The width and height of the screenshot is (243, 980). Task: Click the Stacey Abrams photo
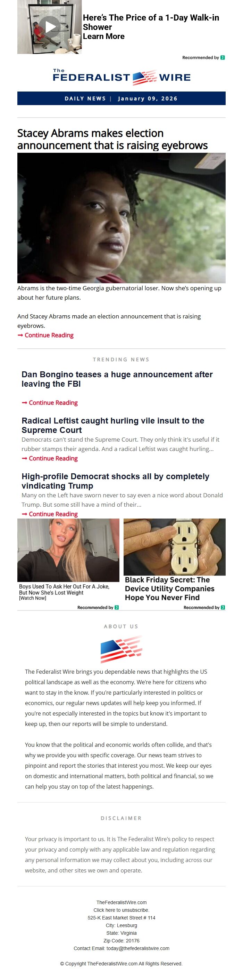(x=121, y=218)
